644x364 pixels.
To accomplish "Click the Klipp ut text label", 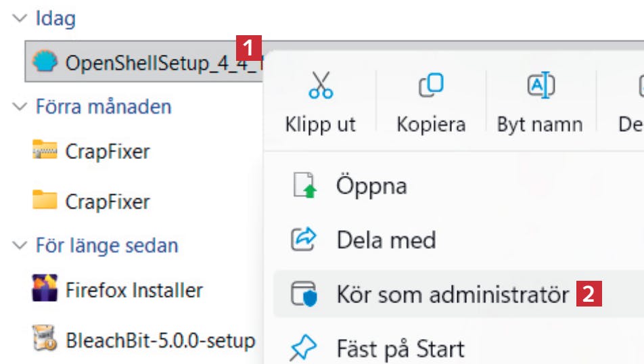I will click(x=320, y=124).
